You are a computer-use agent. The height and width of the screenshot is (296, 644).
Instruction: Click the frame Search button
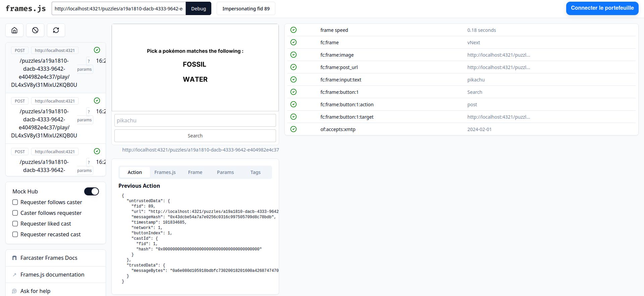pos(195,136)
